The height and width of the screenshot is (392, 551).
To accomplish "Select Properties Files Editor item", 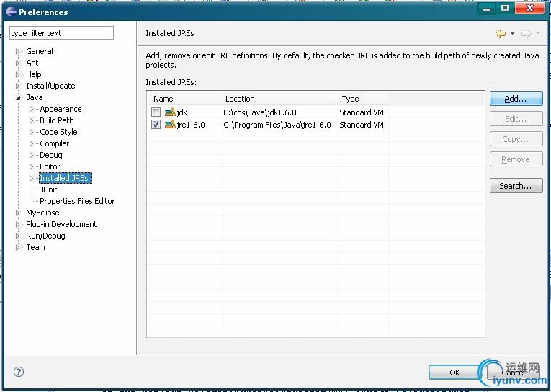I will pos(77,202).
